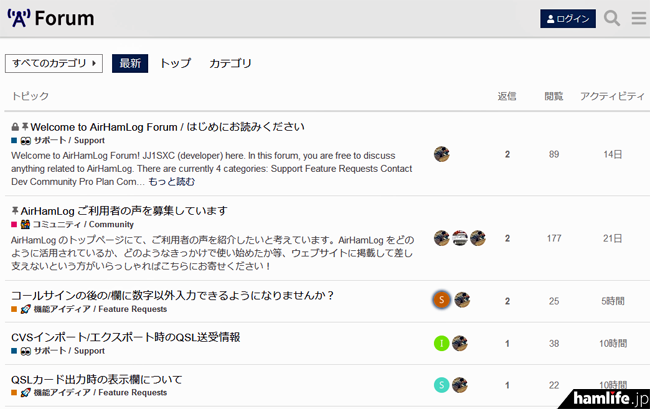Switch to the 最新 tab
Viewport: 650px width, 409px height.
130,63
